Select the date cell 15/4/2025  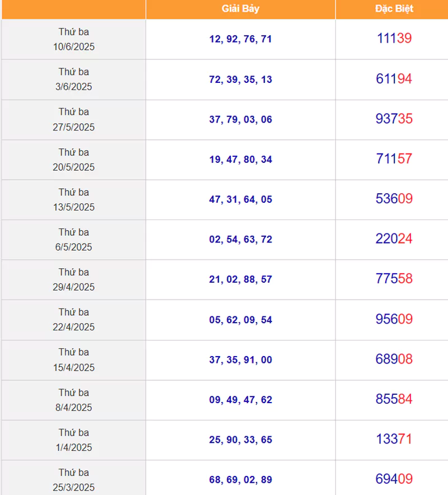tap(73, 360)
